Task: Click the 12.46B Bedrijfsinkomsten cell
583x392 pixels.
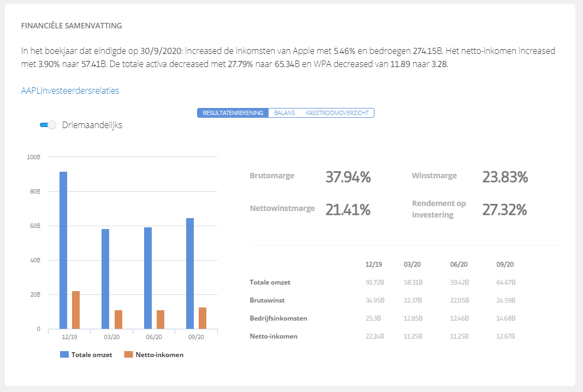Action: coord(460,318)
